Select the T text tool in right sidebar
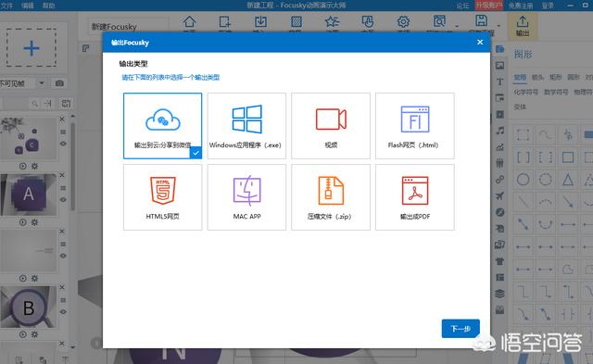This screenshot has height=364, width=593. point(500,82)
